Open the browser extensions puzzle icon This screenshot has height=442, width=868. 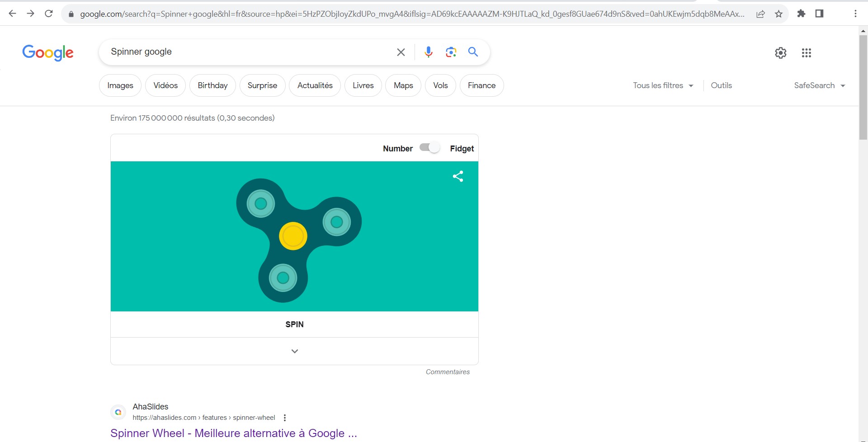pyautogui.click(x=801, y=14)
